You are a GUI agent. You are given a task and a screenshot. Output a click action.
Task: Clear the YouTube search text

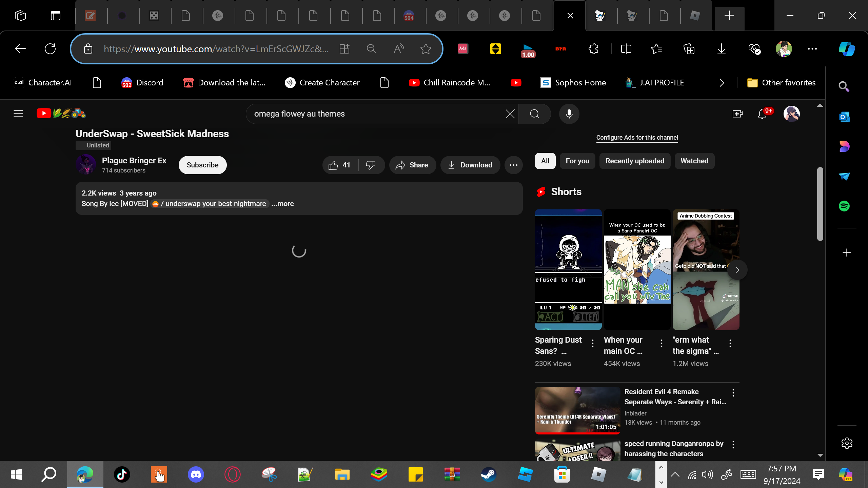pos(510,114)
